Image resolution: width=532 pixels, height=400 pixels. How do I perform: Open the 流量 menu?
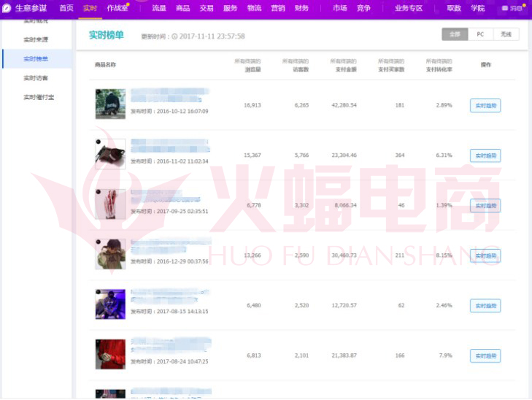pos(159,8)
